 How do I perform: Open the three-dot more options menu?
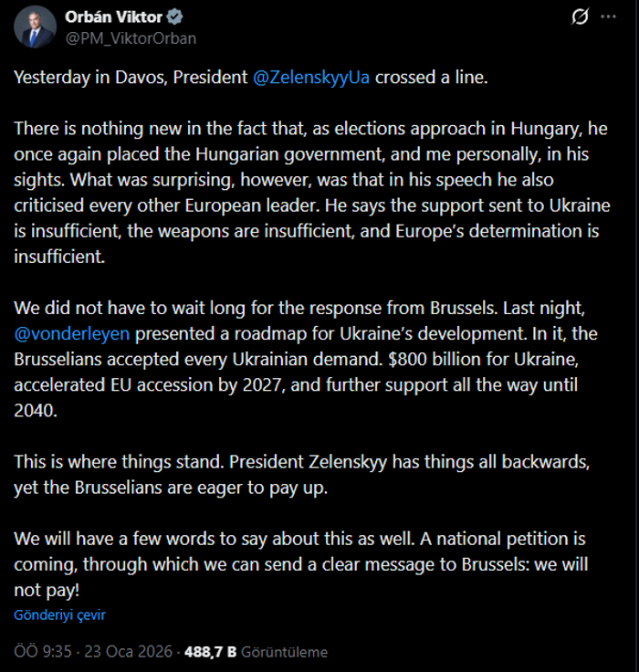point(610,17)
